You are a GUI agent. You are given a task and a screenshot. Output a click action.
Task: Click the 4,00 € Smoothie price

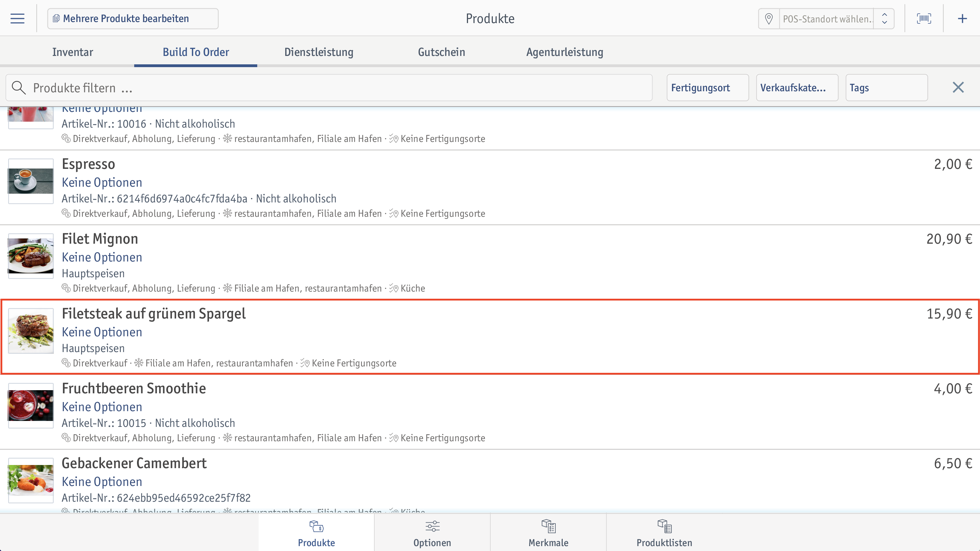pyautogui.click(x=953, y=388)
